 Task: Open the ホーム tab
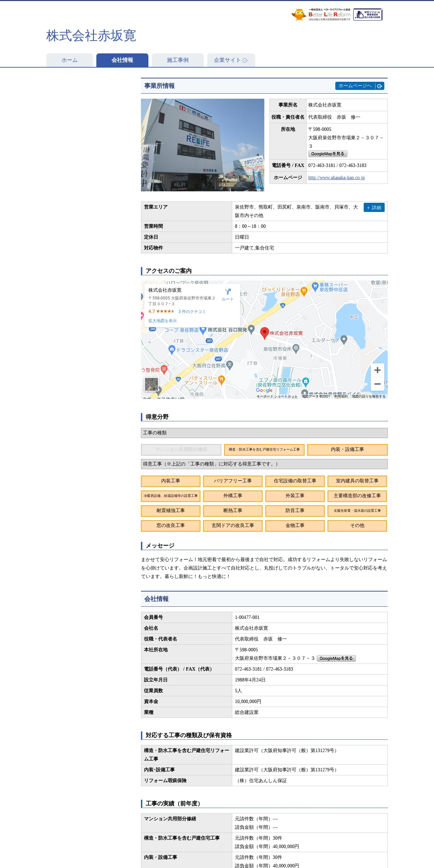coord(70,60)
